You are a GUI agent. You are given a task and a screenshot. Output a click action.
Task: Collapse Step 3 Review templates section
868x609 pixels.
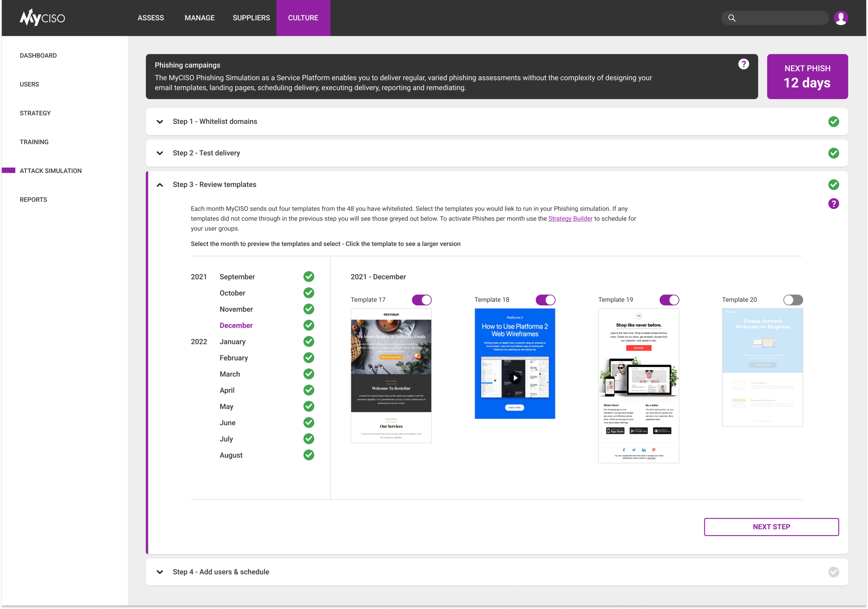160,185
